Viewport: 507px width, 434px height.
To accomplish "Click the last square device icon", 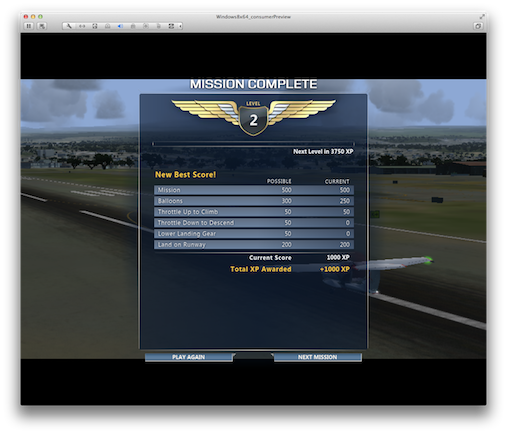I will pyautogui.click(x=171, y=26).
